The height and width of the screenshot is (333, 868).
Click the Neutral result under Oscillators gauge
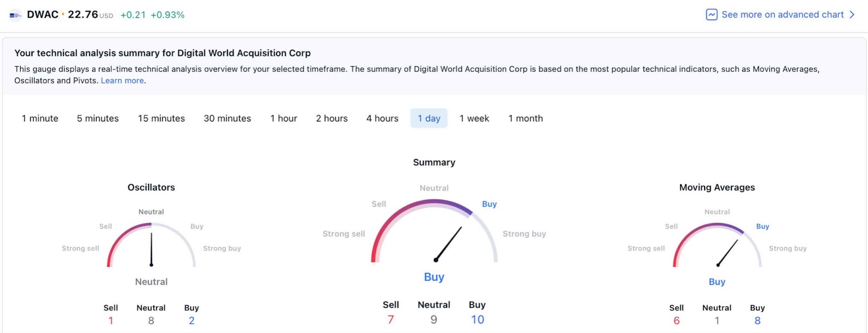pyautogui.click(x=151, y=282)
